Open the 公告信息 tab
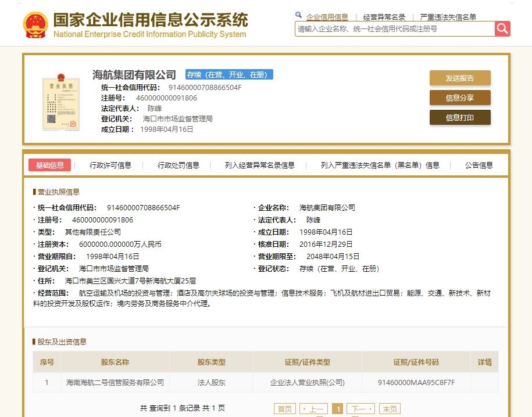 [x=479, y=165]
